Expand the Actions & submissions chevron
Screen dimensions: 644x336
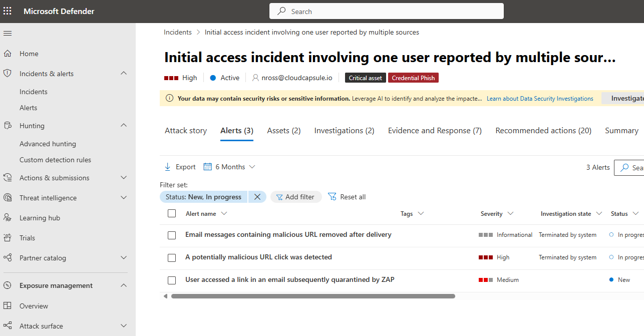tap(124, 178)
